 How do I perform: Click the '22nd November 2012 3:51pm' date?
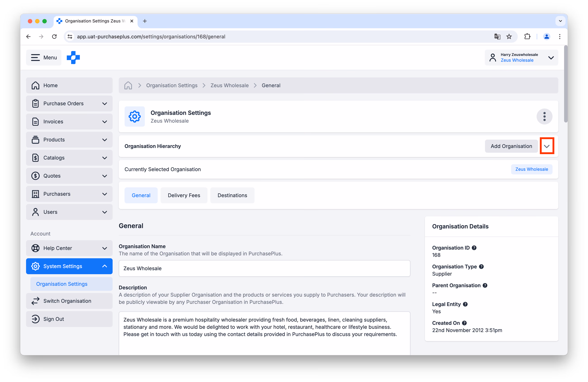pyautogui.click(x=467, y=330)
